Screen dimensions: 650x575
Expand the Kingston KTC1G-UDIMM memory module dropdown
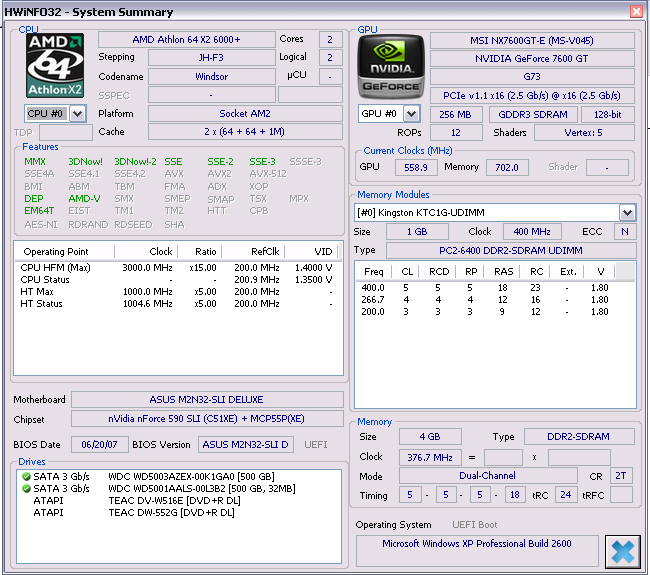(627, 213)
